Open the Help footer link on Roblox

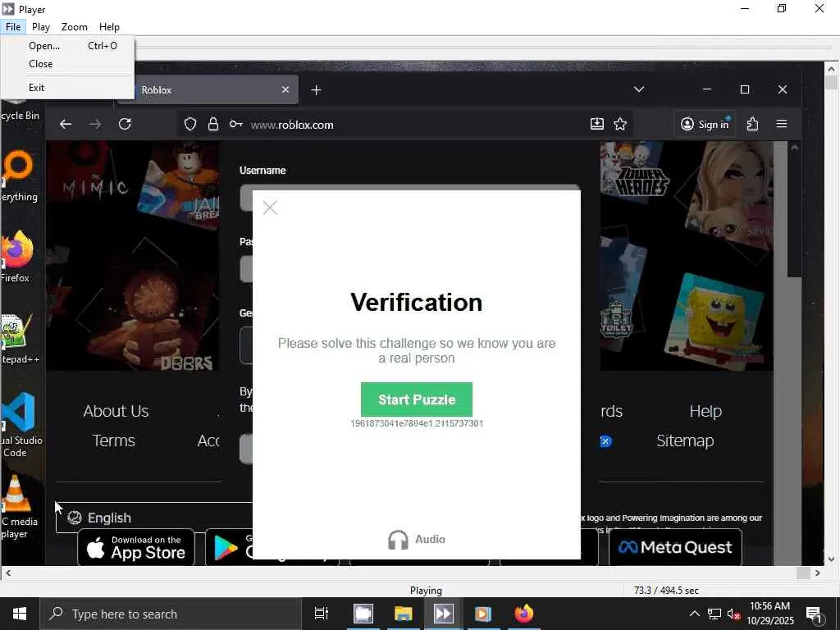click(x=705, y=412)
